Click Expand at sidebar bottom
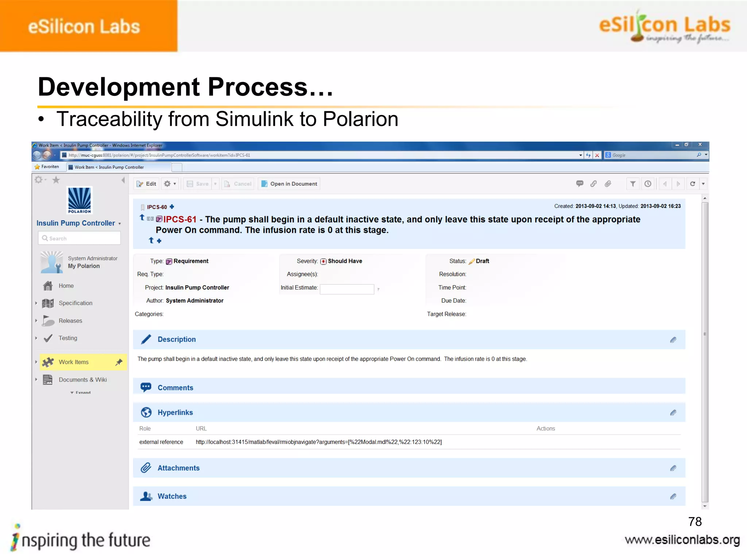Viewport: 747px width, 560px height. click(81, 392)
